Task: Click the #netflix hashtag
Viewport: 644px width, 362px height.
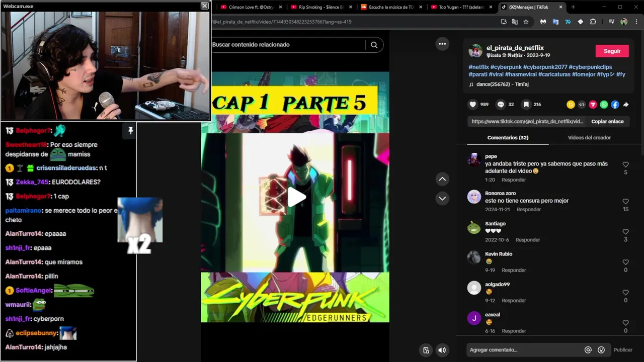Action: pyautogui.click(x=478, y=67)
